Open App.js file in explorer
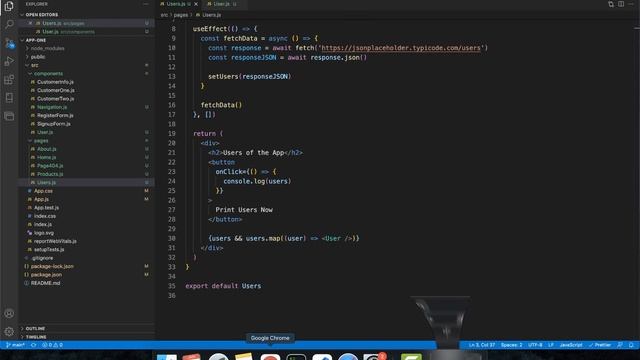Screen dimensions: 640x360 (x=41, y=200)
